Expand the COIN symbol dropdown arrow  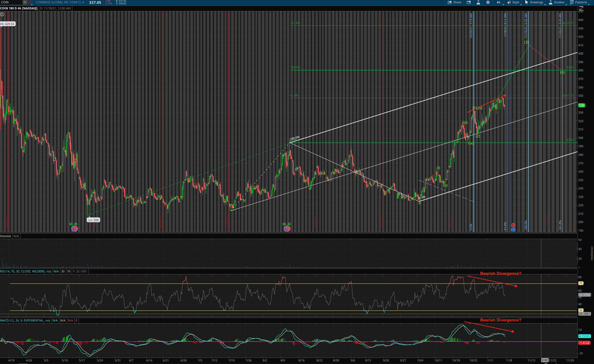[25, 2]
